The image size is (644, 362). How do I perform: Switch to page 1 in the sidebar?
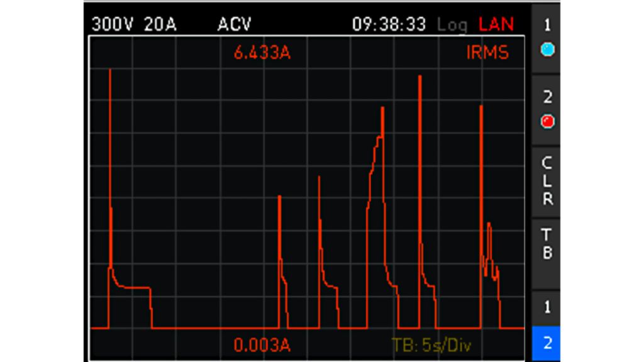(x=547, y=307)
